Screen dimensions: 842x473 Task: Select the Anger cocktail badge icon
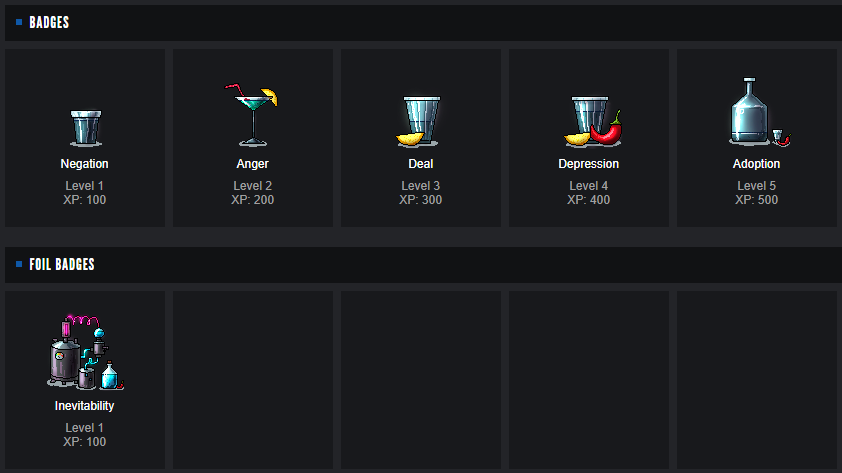tap(252, 114)
